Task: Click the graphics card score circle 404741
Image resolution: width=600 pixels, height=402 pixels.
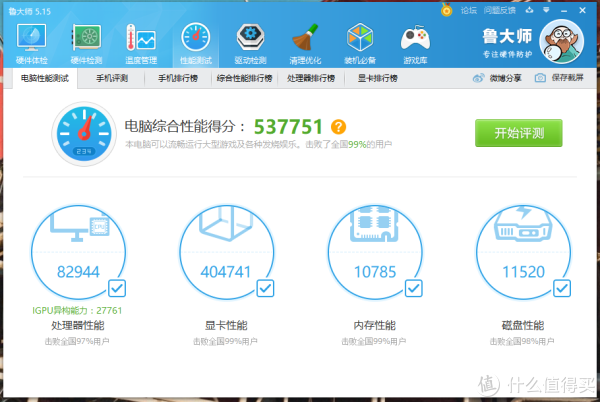Action: coord(227,252)
